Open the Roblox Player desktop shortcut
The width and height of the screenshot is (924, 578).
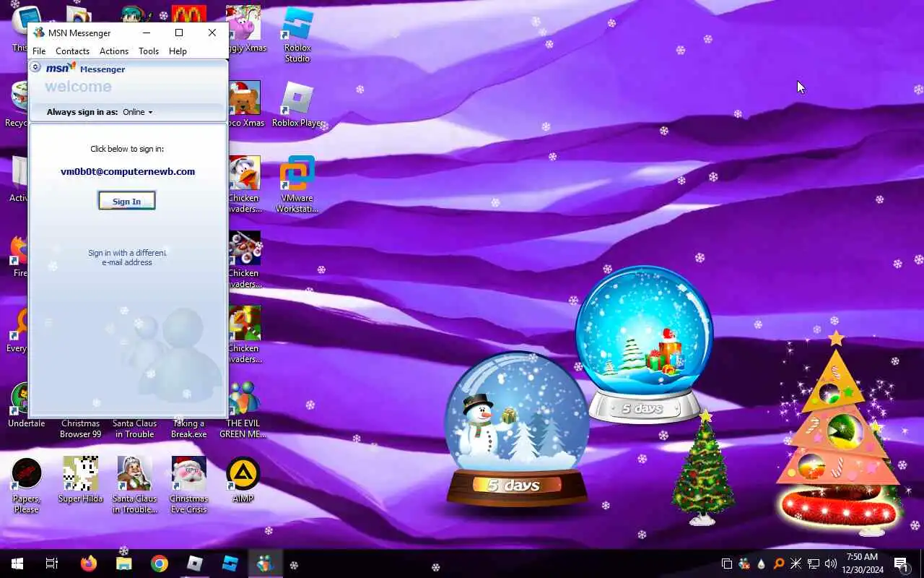(297, 105)
